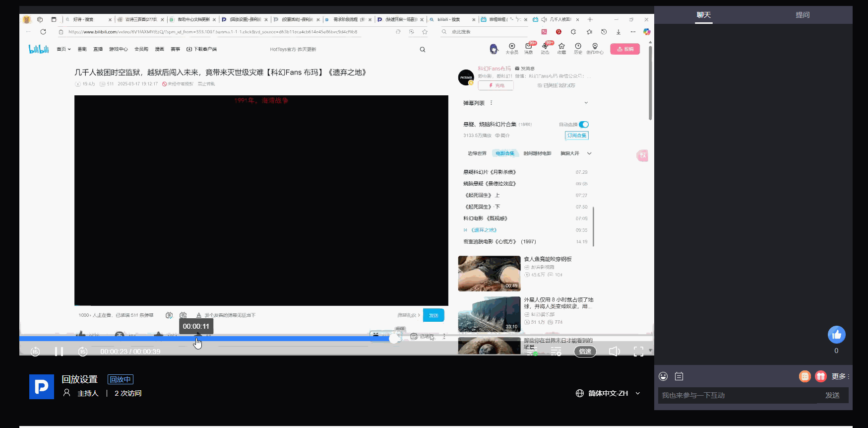Open 收藏 favorites icon in header

click(x=561, y=48)
